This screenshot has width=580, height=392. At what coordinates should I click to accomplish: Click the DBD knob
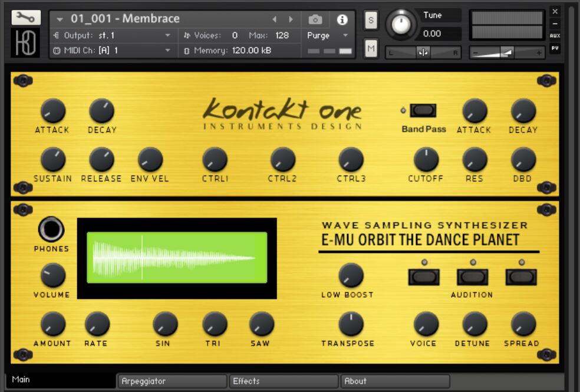pyautogui.click(x=523, y=159)
